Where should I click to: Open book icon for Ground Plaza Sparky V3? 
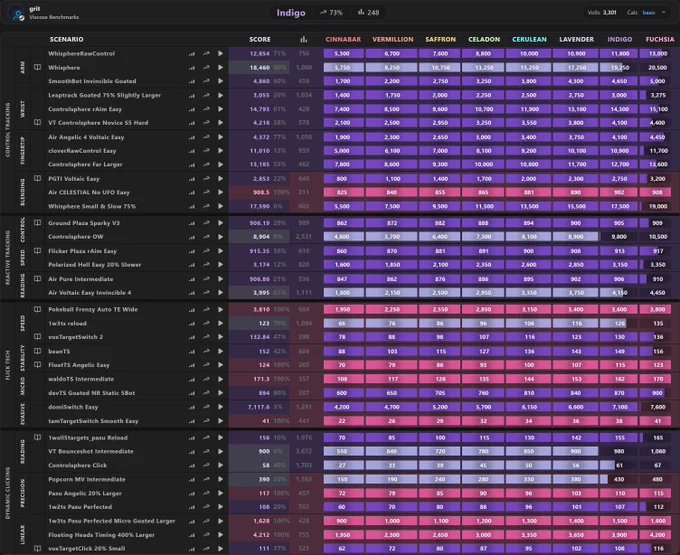click(x=38, y=222)
